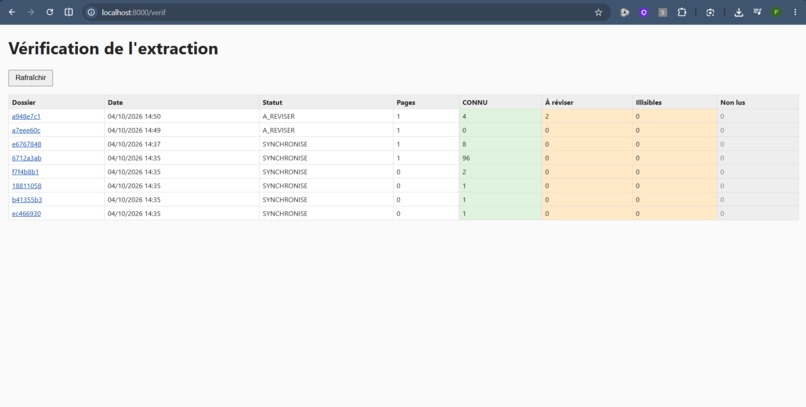Go back to the previous page
Screen dimensions: 806x407
12,12
